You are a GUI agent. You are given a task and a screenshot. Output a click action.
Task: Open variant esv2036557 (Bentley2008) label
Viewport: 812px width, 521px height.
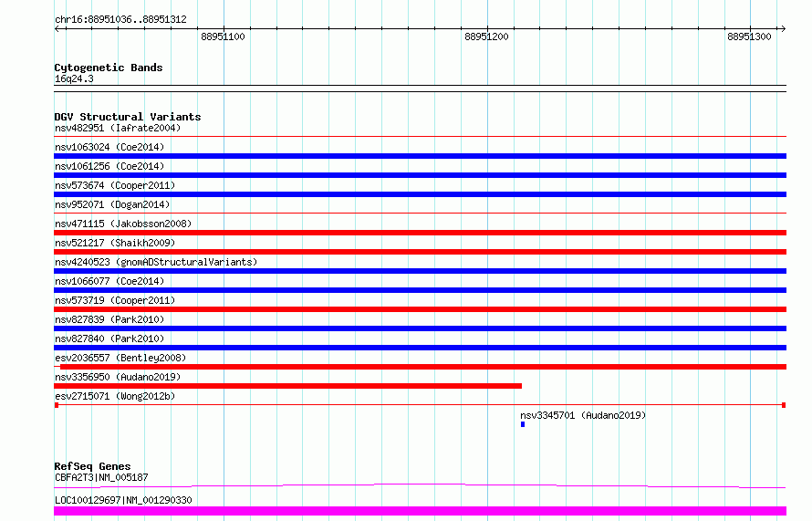(x=120, y=358)
